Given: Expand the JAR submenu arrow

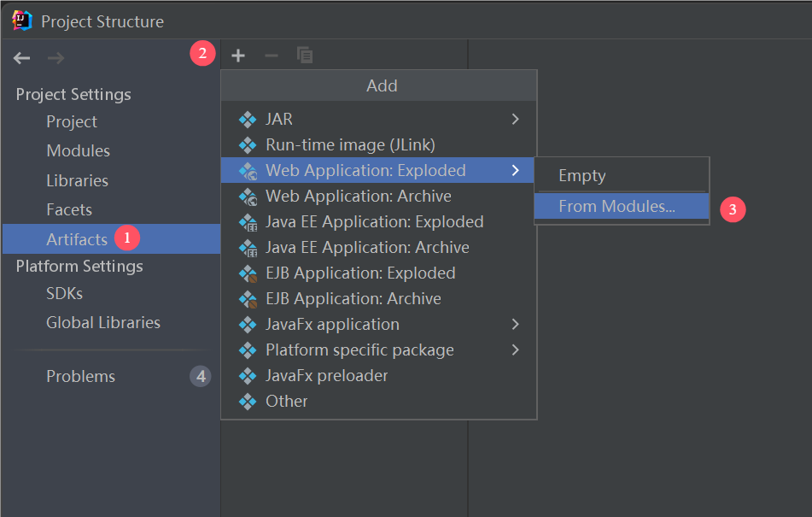Looking at the screenshot, I should [515, 120].
